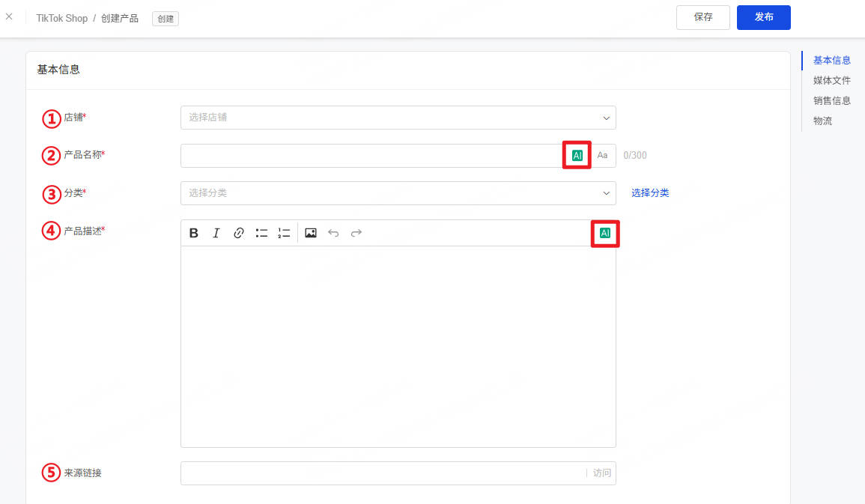Image resolution: width=865 pixels, height=504 pixels.
Task: Undo last edit in description editor
Action: click(333, 233)
